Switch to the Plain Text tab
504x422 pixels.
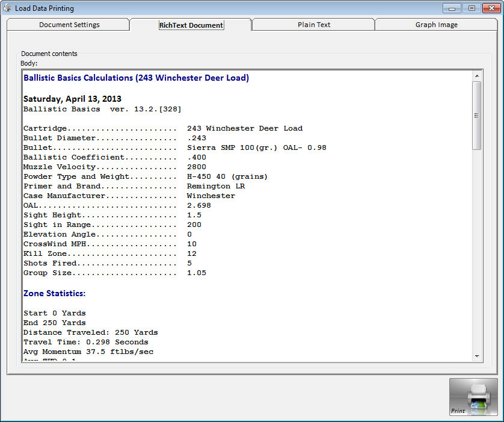tap(313, 25)
